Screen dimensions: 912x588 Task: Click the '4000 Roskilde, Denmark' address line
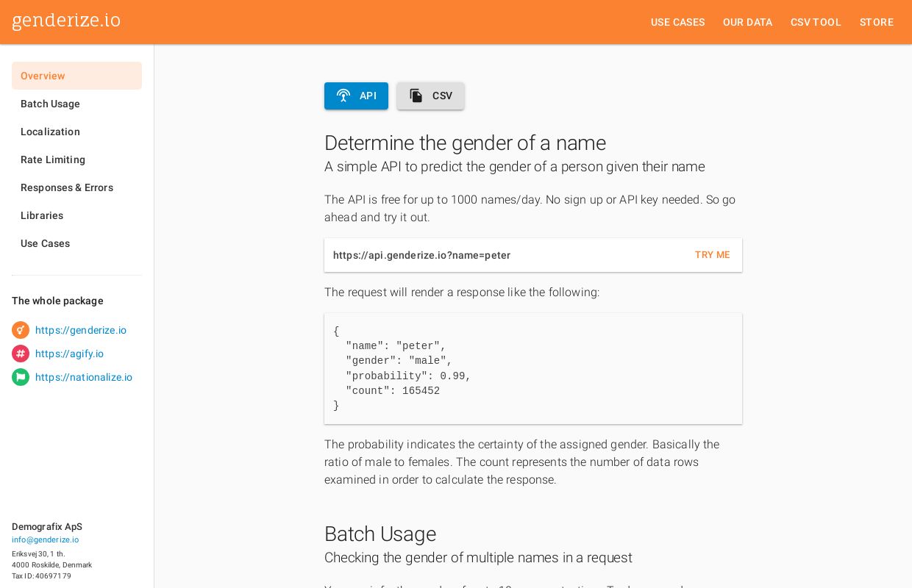tap(51, 565)
